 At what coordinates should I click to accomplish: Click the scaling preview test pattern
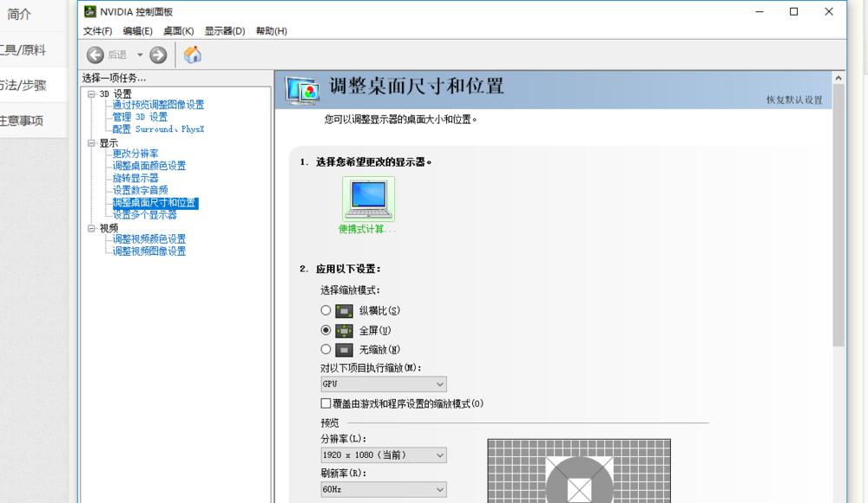(579, 471)
